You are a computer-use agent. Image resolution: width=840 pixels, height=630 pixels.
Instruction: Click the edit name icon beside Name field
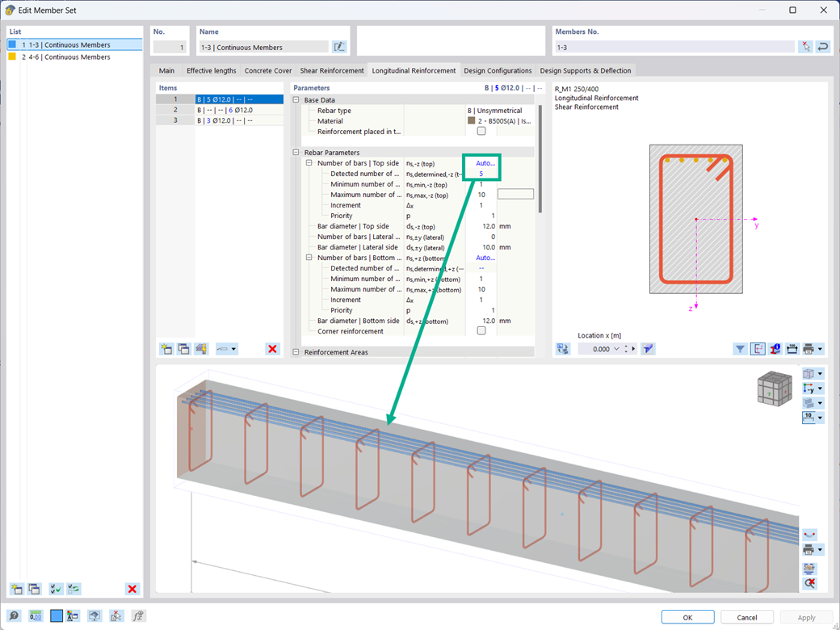click(x=339, y=47)
